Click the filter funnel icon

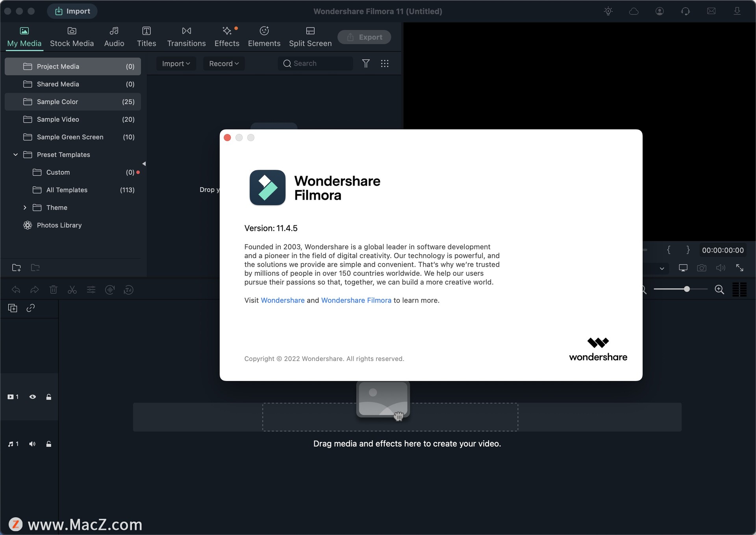coord(366,63)
